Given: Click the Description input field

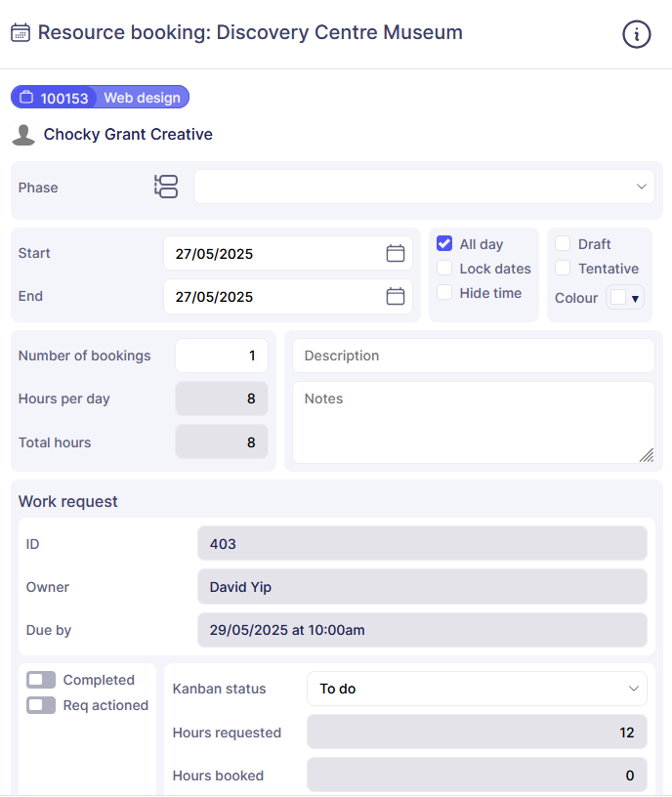Looking at the screenshot, I should coord(473,356).
